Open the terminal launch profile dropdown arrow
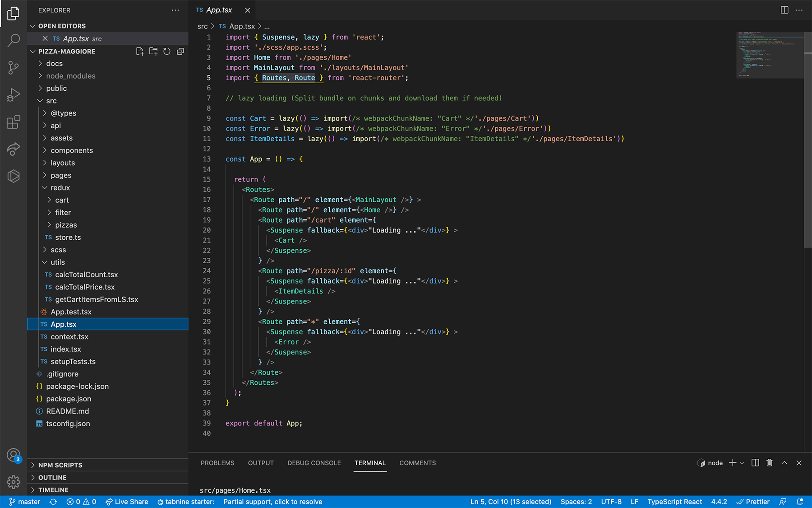 [742, 463]
